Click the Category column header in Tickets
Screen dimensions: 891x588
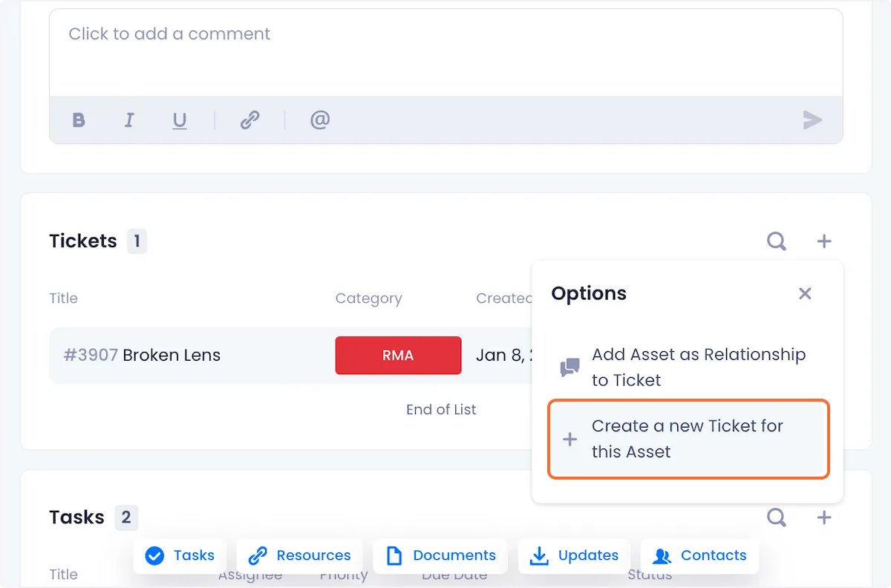click(x=368, y=298)
